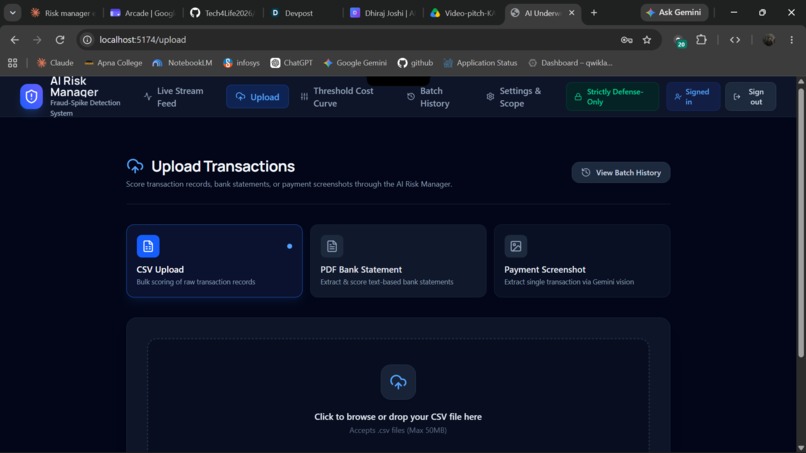Open the Claude bookmark
806x453 pixels.
(x=55, y=63)
